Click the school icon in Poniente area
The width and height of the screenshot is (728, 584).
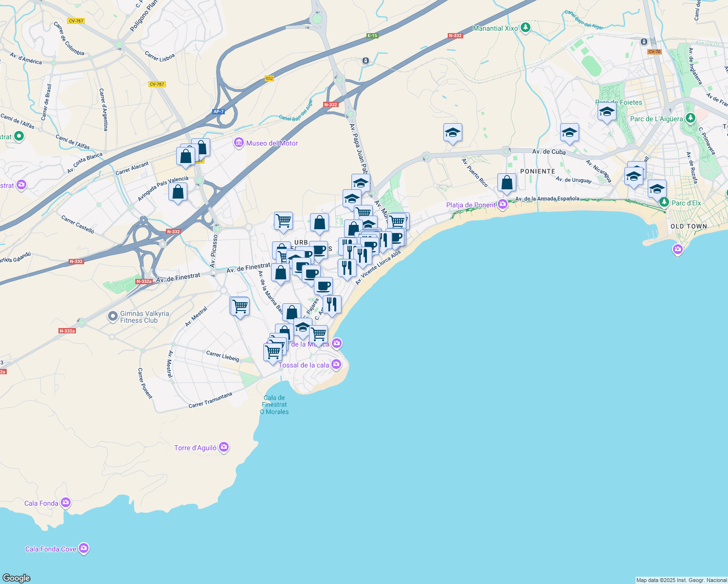coord(569,132)
